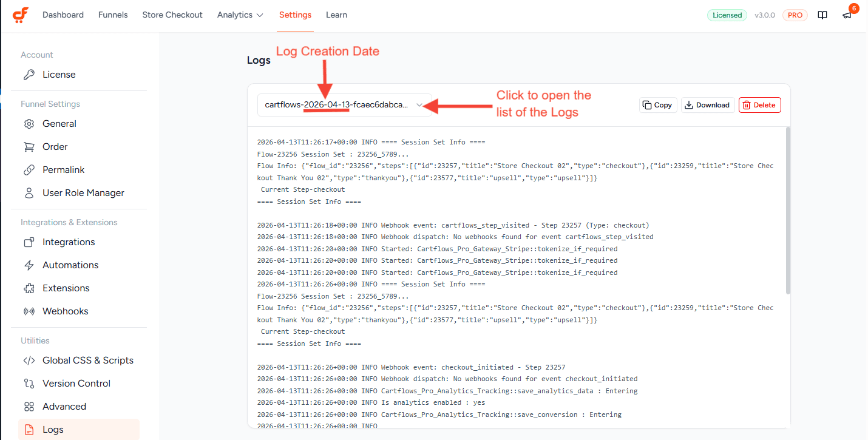Go to Store Checkout tab
This screenshot has height=440, width=868.
[172, 15]
